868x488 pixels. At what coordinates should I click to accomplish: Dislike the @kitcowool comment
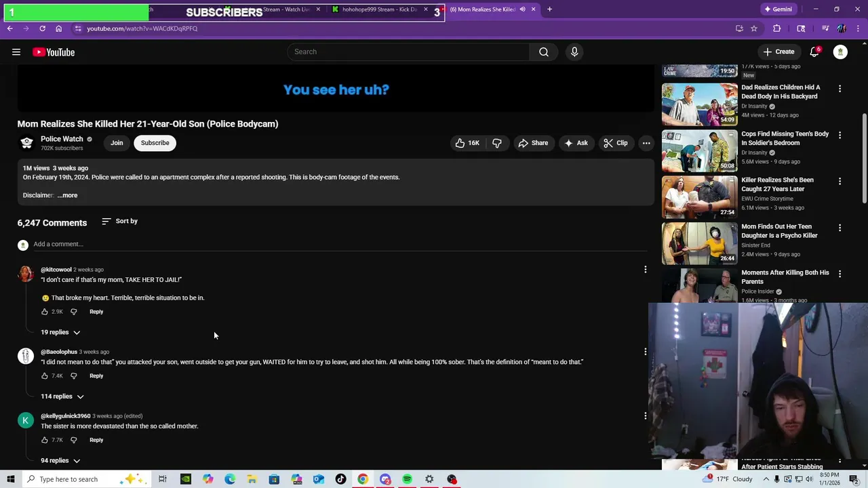point(74,312)
